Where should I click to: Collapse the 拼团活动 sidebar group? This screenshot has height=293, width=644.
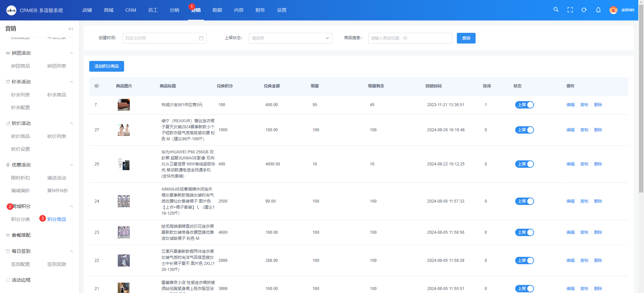point(71,53)
